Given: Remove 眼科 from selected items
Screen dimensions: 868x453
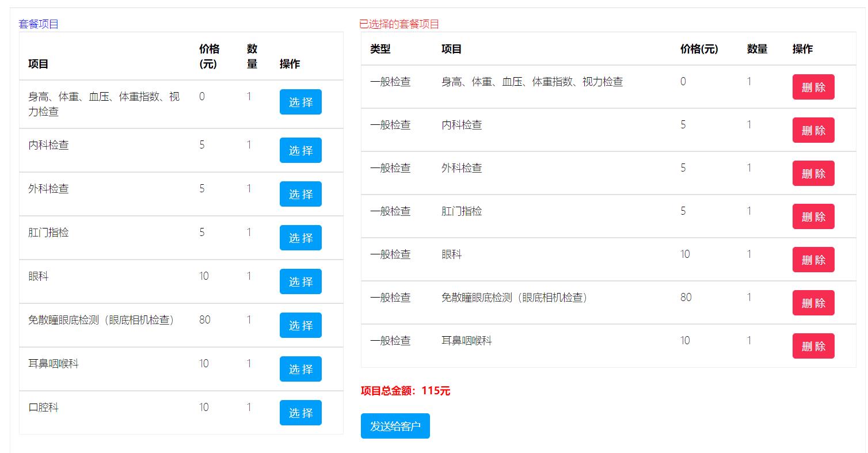Looking at the screenshot, I should [x=813, y=260].
